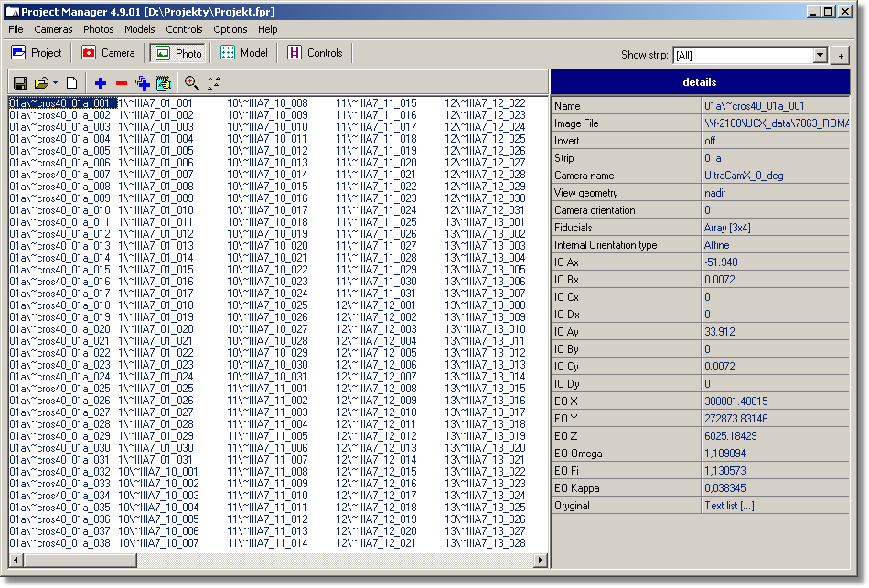The height and width of the screenshot is (588, 869).
Task: Select photo 10\~IIIA7_10_031
Action: click(267, 377)
